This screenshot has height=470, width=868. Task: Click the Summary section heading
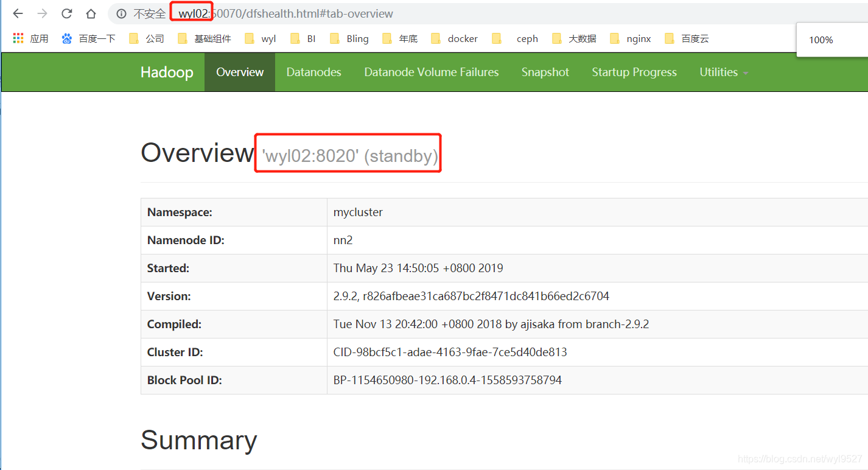[x=198, y=440]
